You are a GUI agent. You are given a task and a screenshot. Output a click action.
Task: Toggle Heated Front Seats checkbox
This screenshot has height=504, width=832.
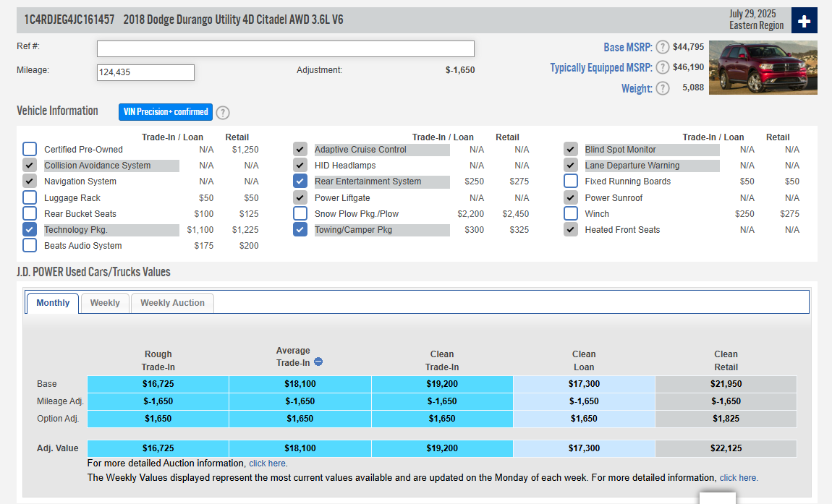point(571,229)
